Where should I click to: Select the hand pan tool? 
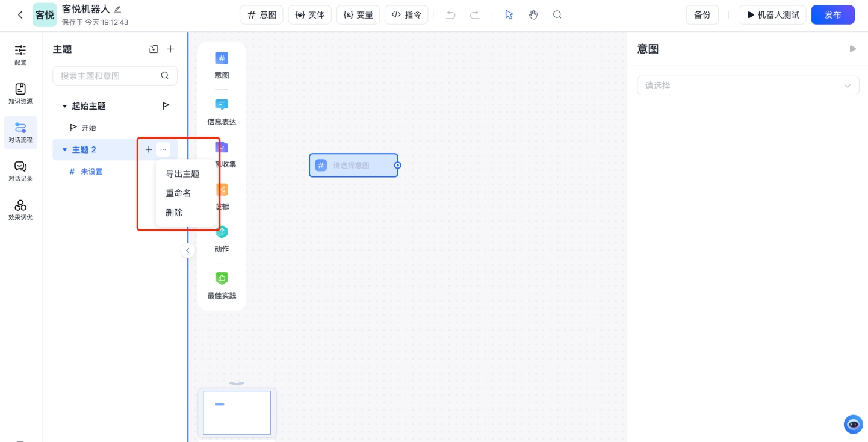coord(533,15)
